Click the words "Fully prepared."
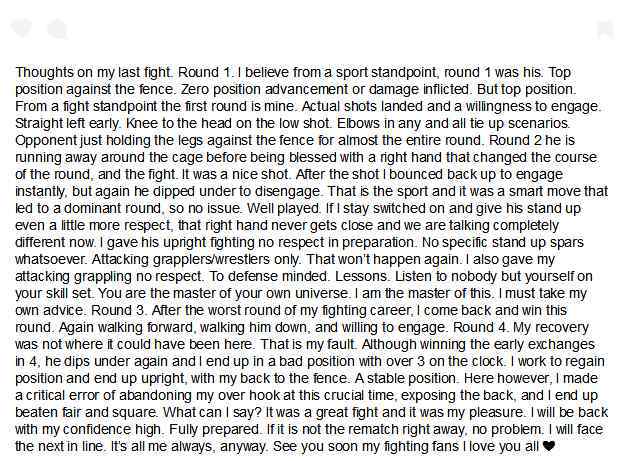625x461 pixels. point(215,430)
